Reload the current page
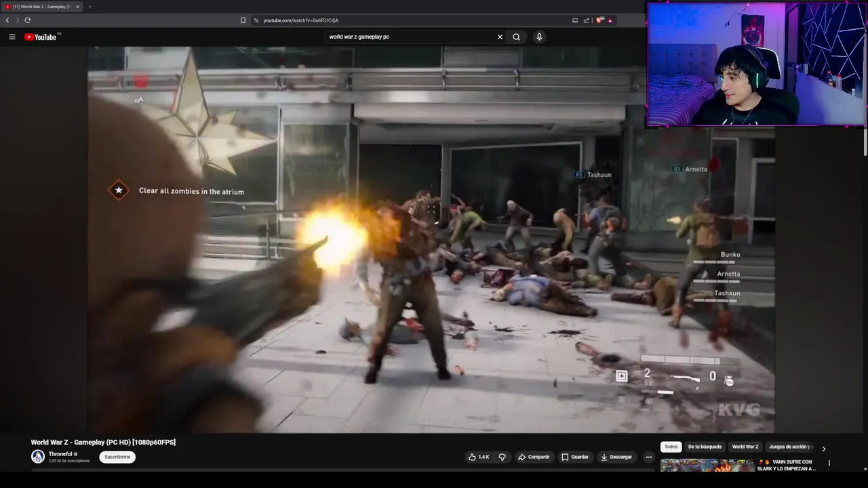This screenshot has height=488, width=868. (28, 20)
